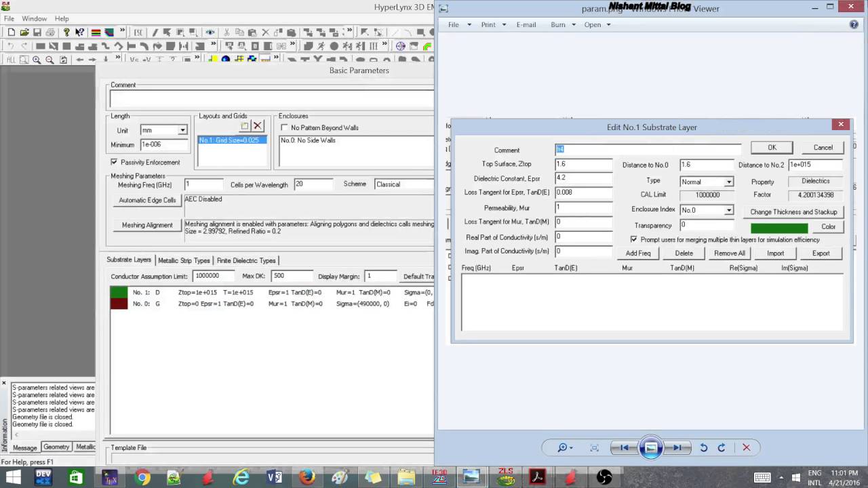Click the Open folder toolbar icon

tap(24, 33)
